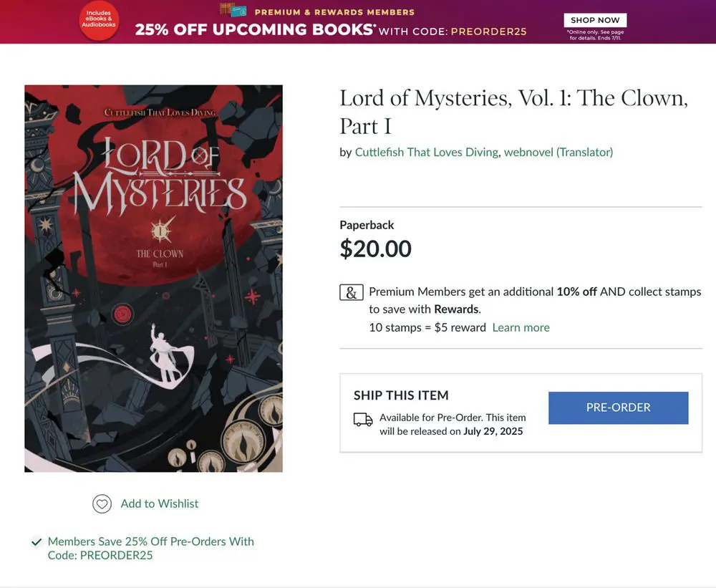Open Members Save 25% Off Pre-Orders link
716x588 pixels.
click(150, 548)
